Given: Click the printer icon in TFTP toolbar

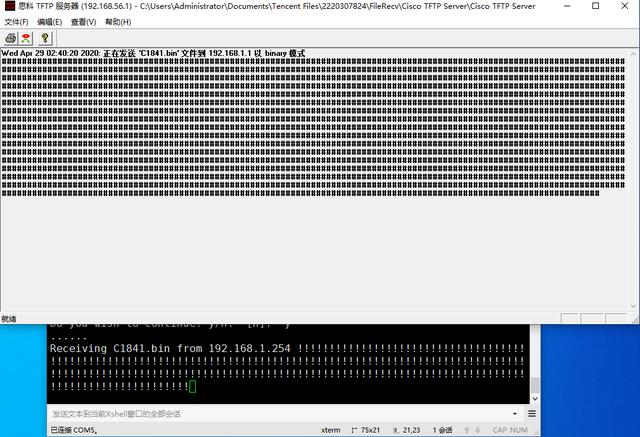Looking at the screenshot, I should (x=11, y=38).
